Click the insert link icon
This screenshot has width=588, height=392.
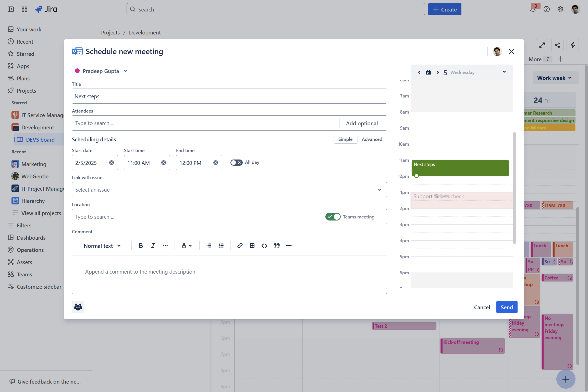coord(240,246)
